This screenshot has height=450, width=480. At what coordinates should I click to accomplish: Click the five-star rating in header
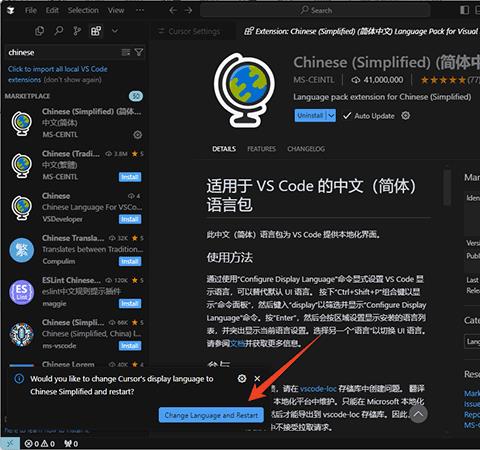pyautogui.click(x=443, y=80)
